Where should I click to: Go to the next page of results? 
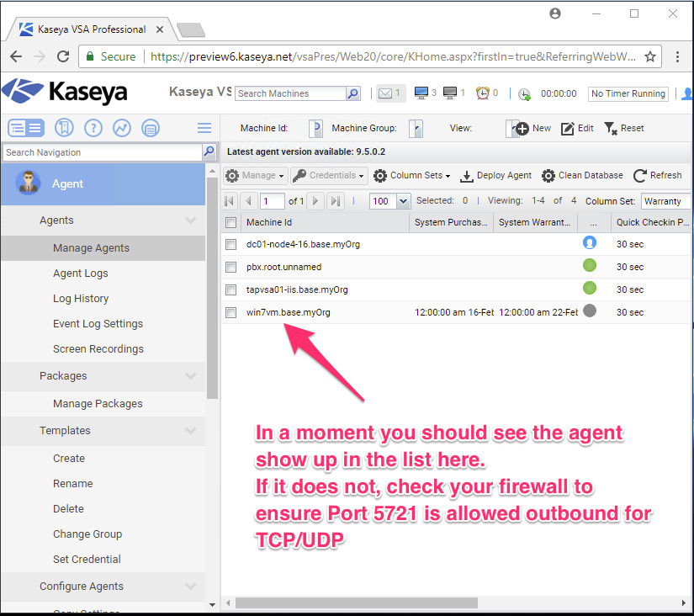(x=315, y=201)
